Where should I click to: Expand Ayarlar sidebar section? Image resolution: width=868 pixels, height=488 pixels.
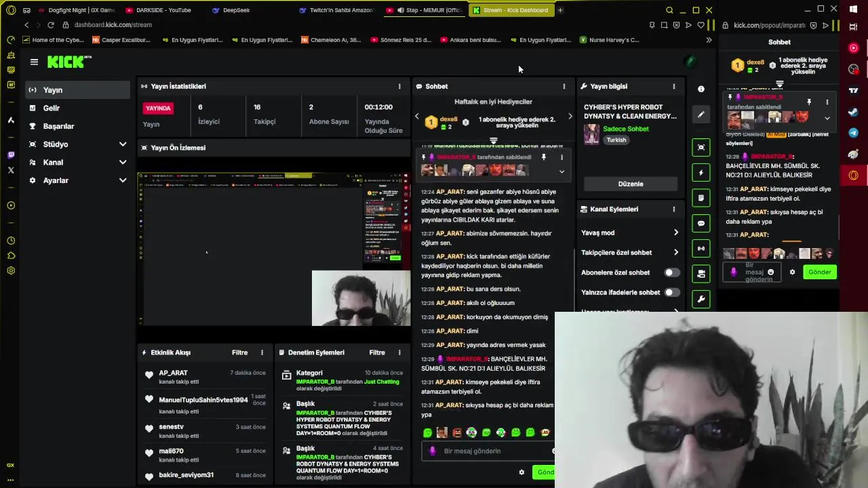click(123, 180)
